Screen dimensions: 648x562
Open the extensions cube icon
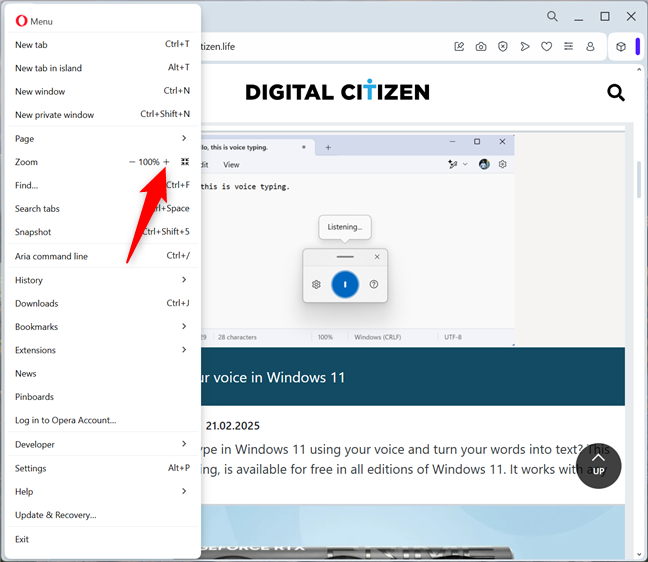pos(621,47)
